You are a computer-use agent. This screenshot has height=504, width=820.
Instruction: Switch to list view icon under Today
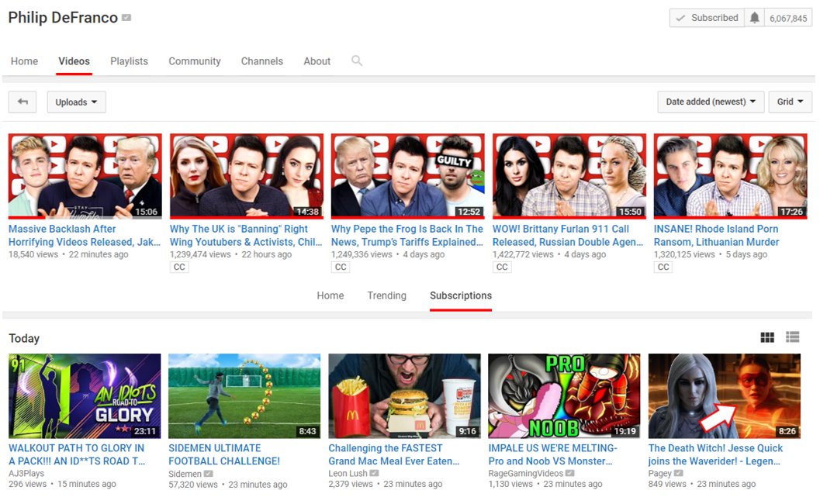pyautogui.click(x=792, y=337)
